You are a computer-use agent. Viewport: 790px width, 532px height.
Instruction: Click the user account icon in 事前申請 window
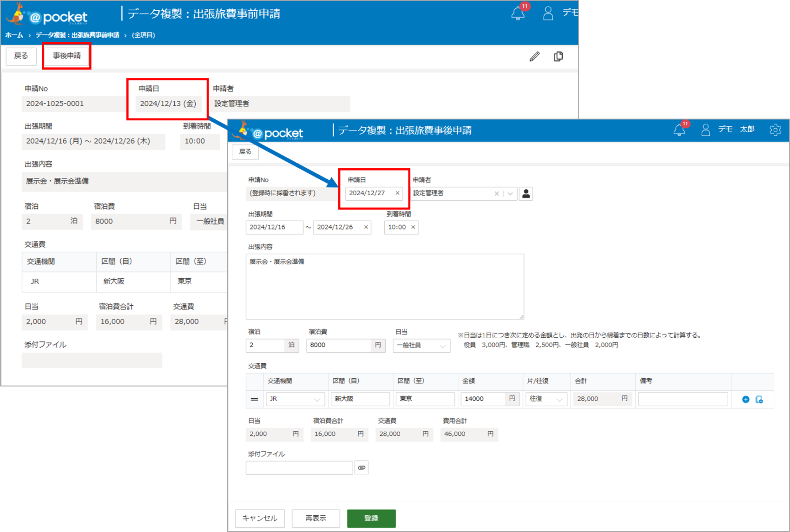coord(548,13)
